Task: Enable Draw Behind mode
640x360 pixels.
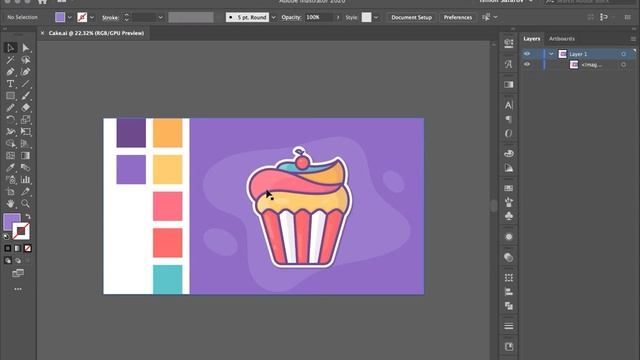Action: tap(18, 260)
